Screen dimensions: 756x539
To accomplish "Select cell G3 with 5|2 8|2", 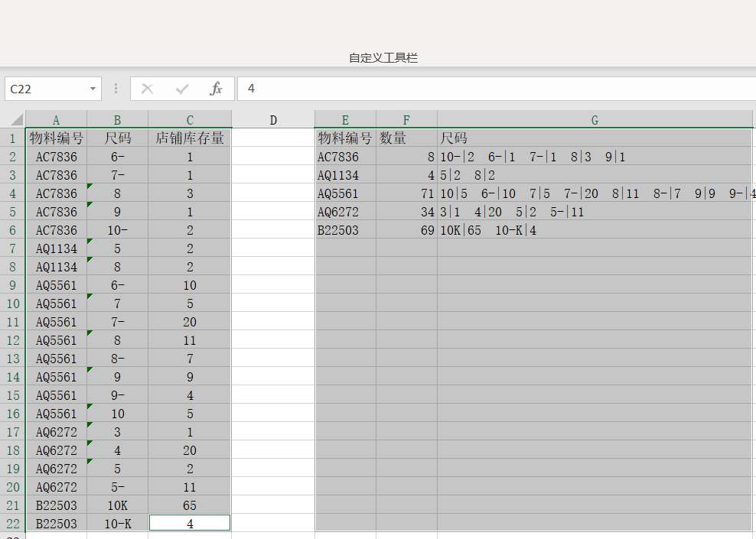I will pyautogui.click(x=595, y=175).
